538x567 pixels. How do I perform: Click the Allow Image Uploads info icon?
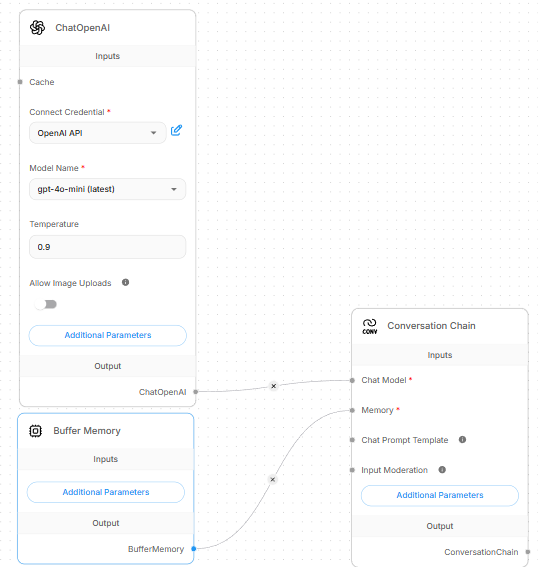click(x=125, y=282)
